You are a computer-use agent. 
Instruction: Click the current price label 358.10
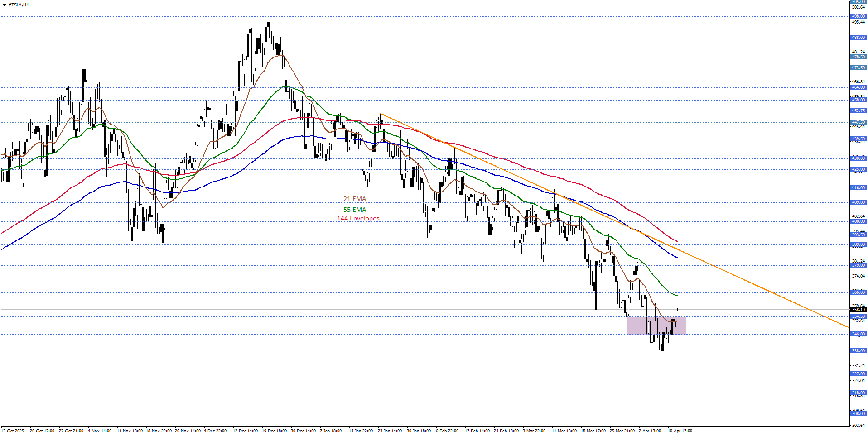858,310
